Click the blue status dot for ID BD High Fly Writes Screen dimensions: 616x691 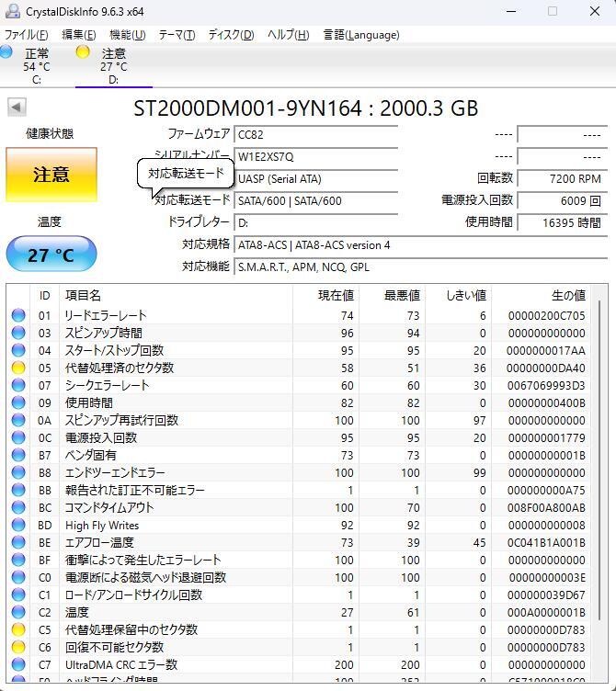(x=18, y=525)
